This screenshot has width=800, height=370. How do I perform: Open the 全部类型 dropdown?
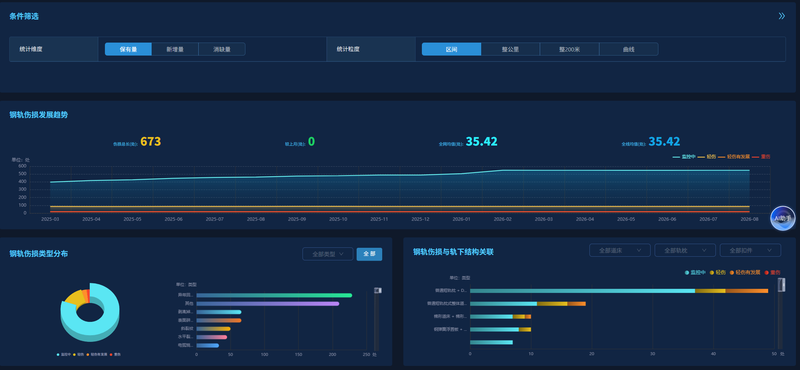tap(328, 254)
